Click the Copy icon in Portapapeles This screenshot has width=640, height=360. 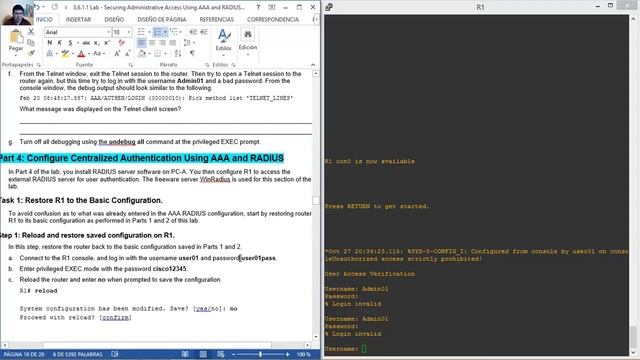pyautogui.click(x=31, y=42)
